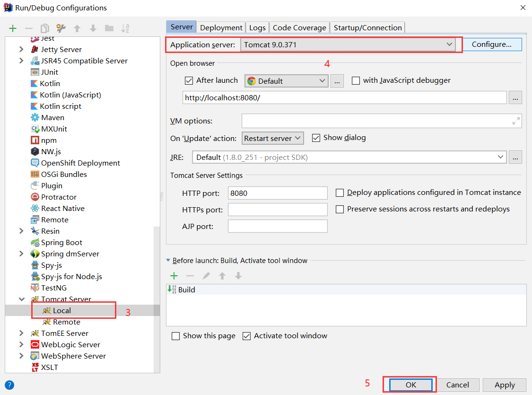The width and height of the screenshot is (532, 395).
Task: Click the Copy Configuration icon
Action: click(45, 28)
